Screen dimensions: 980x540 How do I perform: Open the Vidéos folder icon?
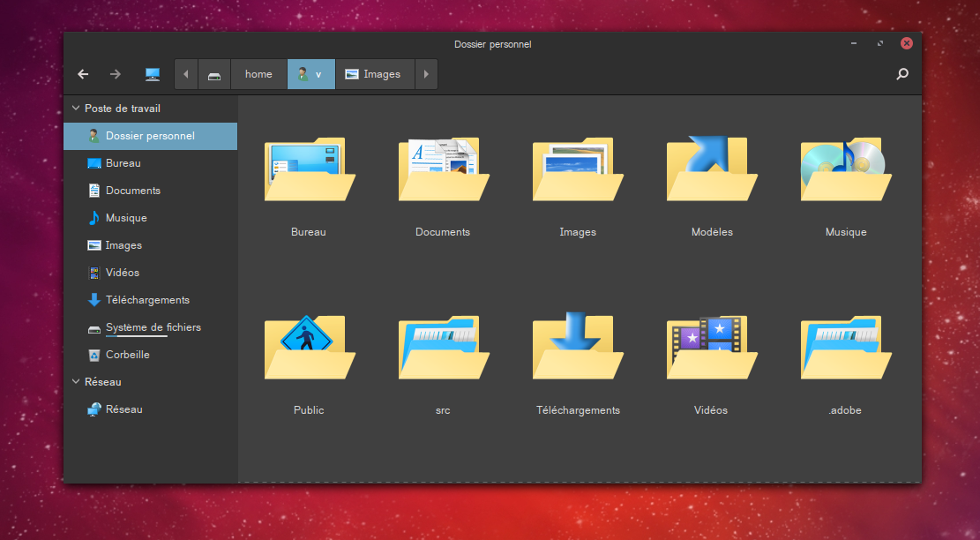click(712, 346)
